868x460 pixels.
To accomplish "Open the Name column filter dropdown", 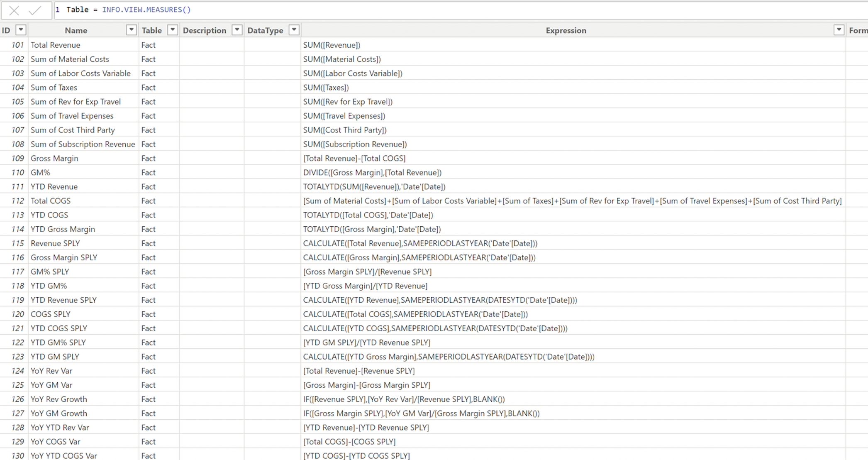I will [131, 30].
